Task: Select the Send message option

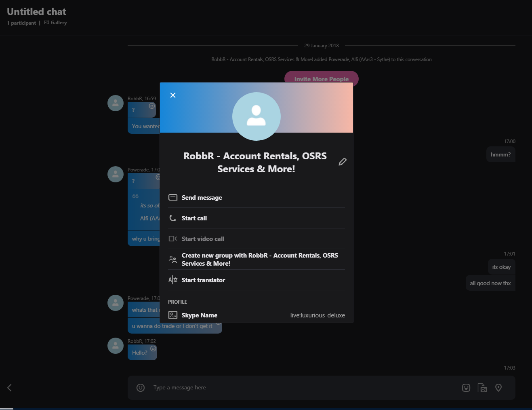Action: [x=257, y=197]
